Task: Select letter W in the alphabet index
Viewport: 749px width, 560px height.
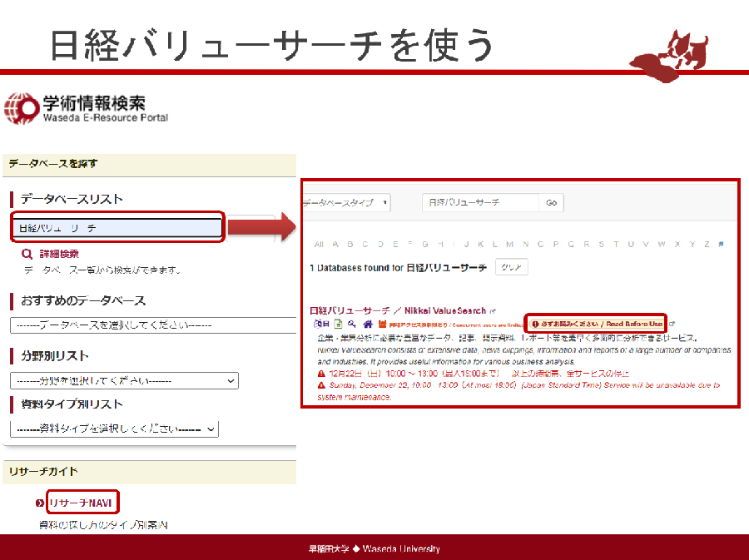Action: coord(662,245)
